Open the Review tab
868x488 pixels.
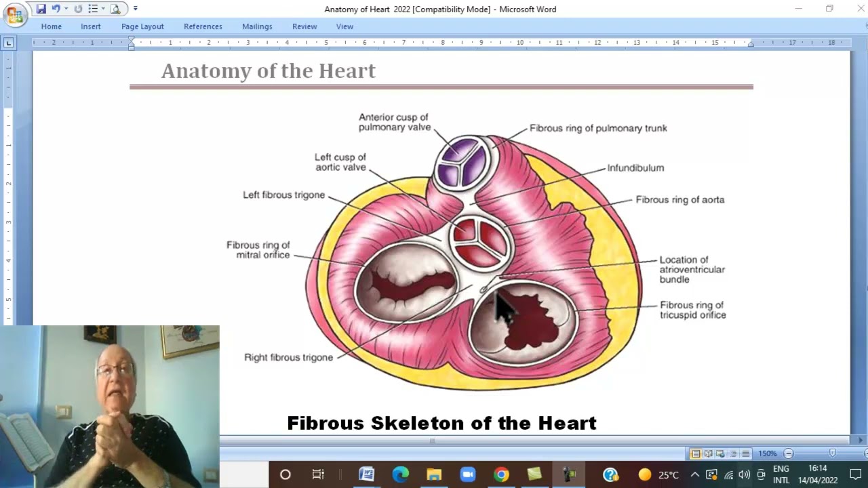[x=304, y=26]
